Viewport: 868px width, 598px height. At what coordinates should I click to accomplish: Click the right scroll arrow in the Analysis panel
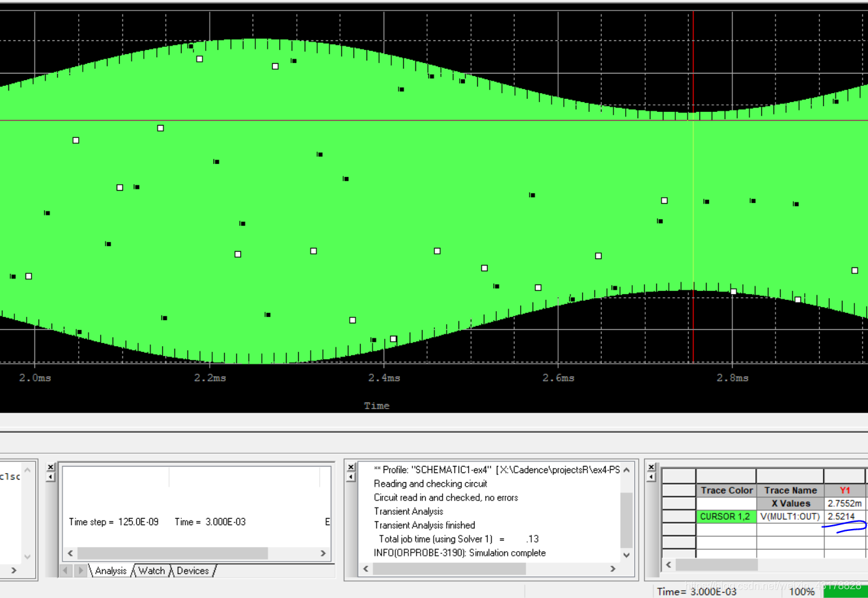[x=323, y=553]
